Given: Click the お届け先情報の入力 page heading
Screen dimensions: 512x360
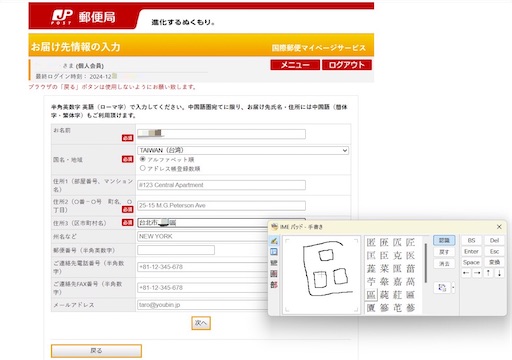Looking at the screenshot, I should pyautogui.click(x=75, y=47).
